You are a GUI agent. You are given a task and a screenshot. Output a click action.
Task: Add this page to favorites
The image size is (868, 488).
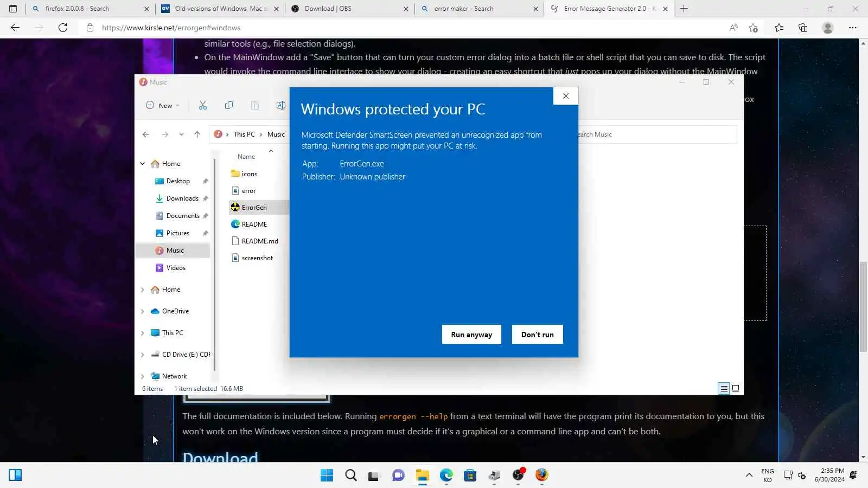click(x=753, y=28)
